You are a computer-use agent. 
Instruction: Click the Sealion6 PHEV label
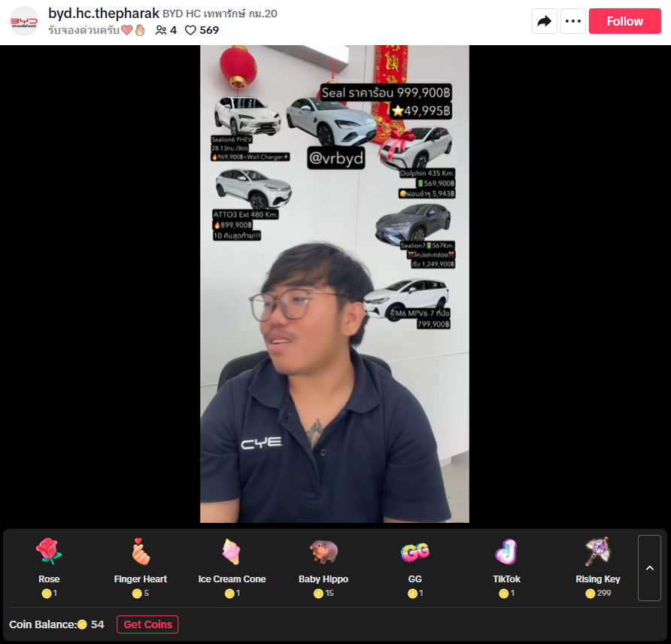[232, 139]
